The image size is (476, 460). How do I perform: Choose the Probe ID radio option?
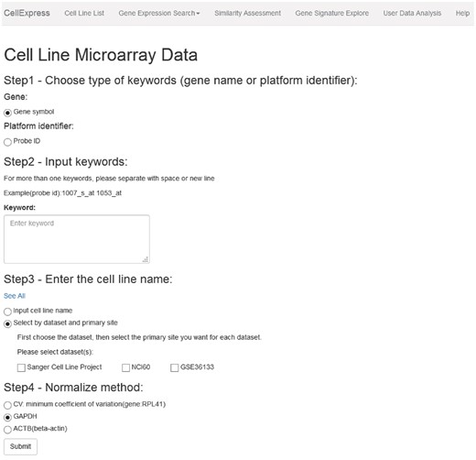point(7,142)
